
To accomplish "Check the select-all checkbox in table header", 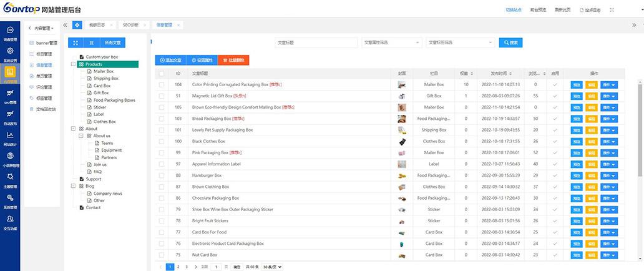I will pyautogui.click(x=162, y=73).
